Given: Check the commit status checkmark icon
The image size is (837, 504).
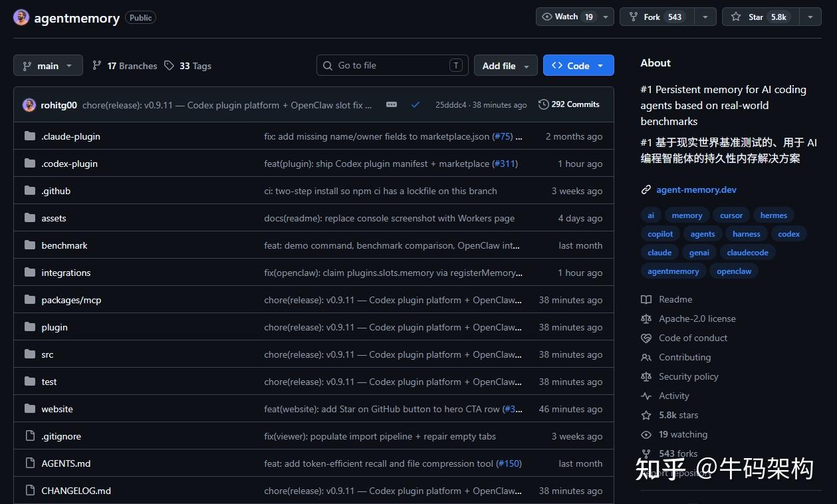Looking at the screenshot, I should click(x=416, y=104).
